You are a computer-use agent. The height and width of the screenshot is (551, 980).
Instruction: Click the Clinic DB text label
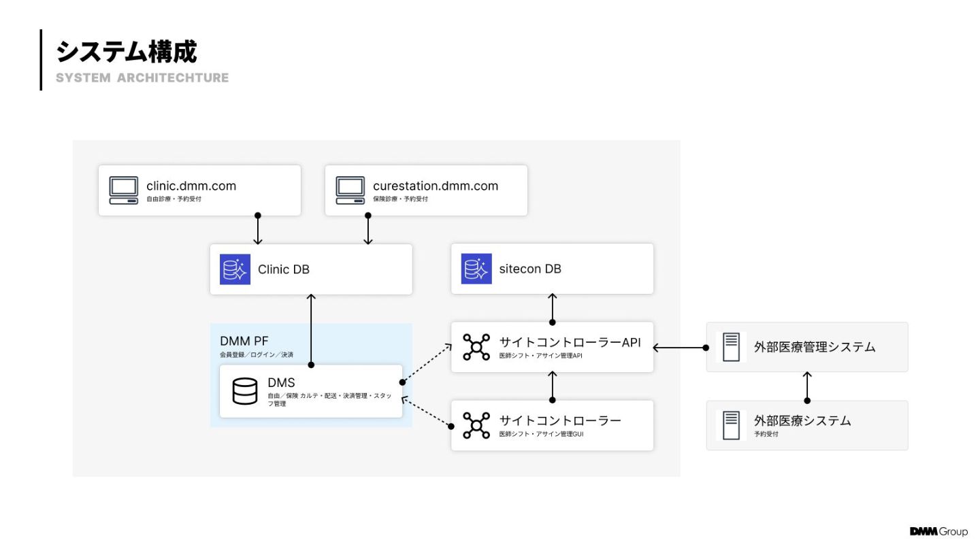(284, 269)
